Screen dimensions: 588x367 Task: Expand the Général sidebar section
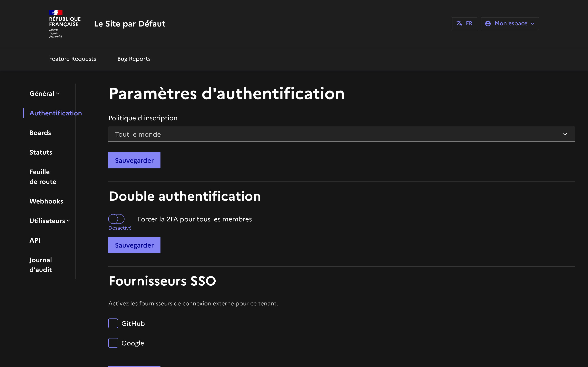[x=44, y=93]
